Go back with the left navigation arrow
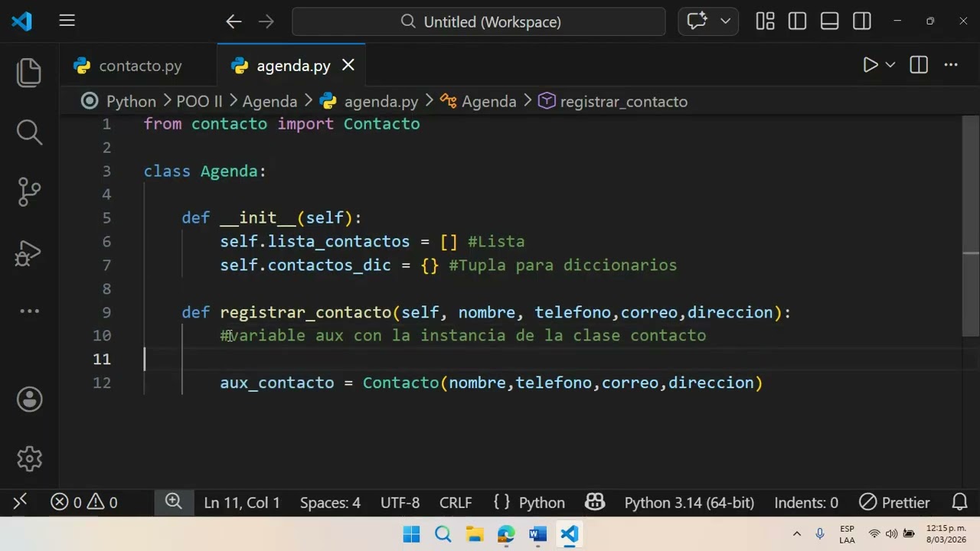 point(234,21)
